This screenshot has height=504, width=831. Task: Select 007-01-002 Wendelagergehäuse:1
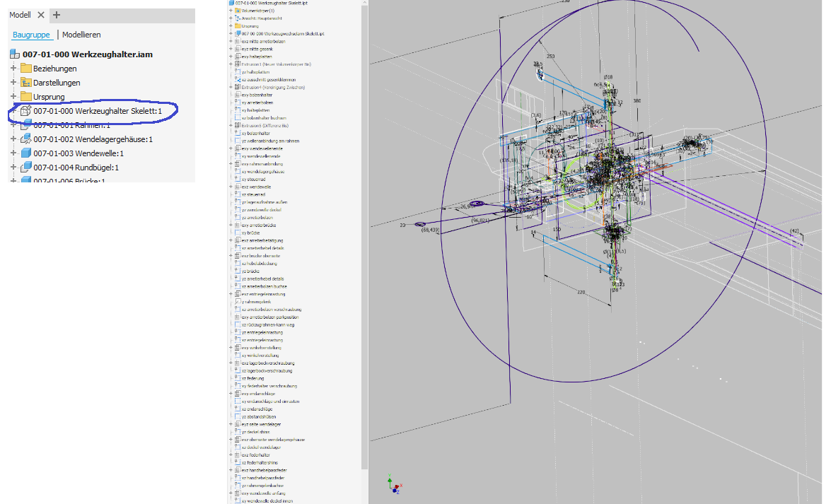tap(93, 139)
